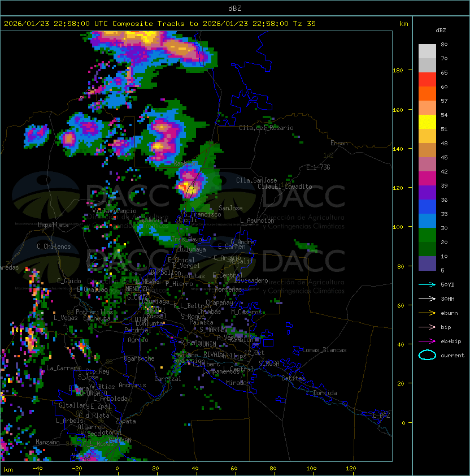
Task: Pick the bright yellow 51–54 dBZ swatch
Action: (x=427, y=122)
